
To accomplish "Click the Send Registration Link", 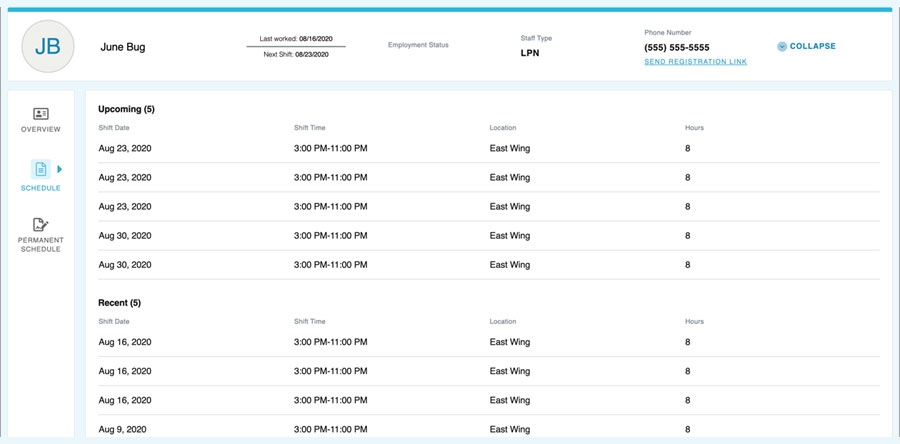I will coord(695,62).
